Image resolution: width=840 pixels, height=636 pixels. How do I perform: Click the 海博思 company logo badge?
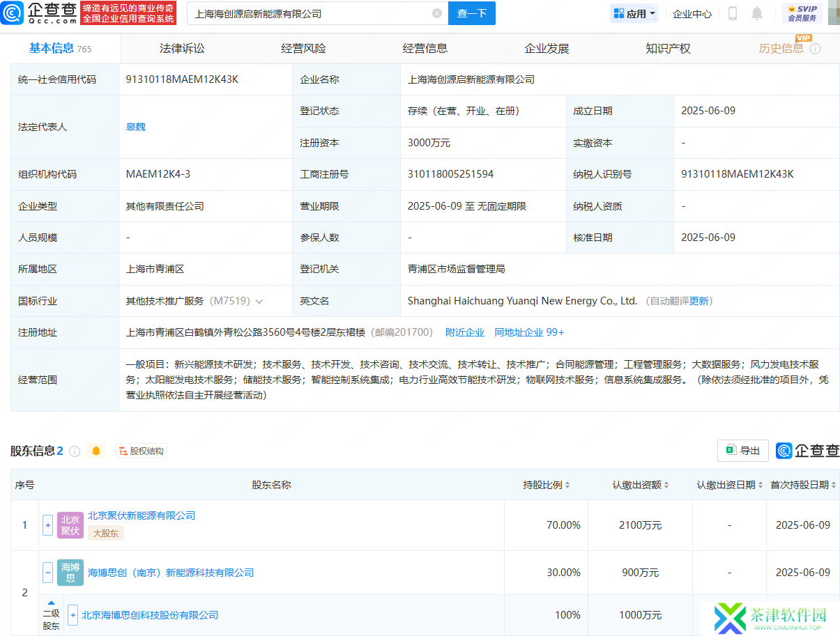(70, 573)
